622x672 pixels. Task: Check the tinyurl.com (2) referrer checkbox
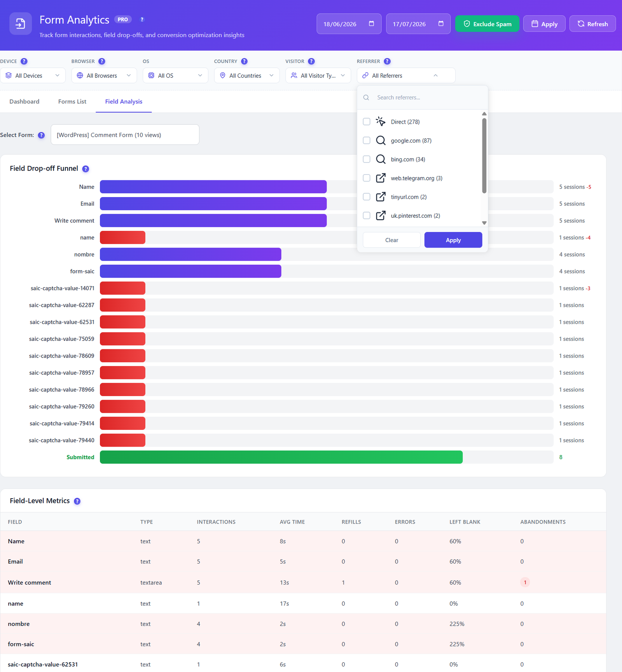[x=367, y=197]
